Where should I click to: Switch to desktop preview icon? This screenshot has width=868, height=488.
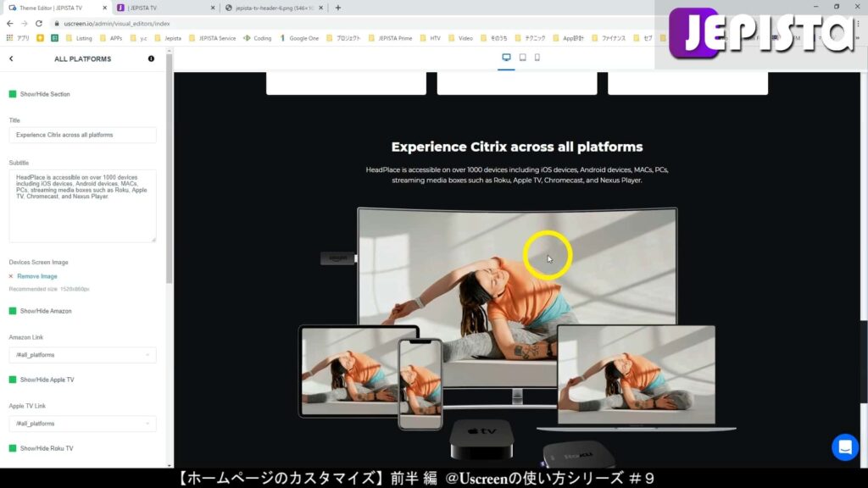(x=506, y=58)
